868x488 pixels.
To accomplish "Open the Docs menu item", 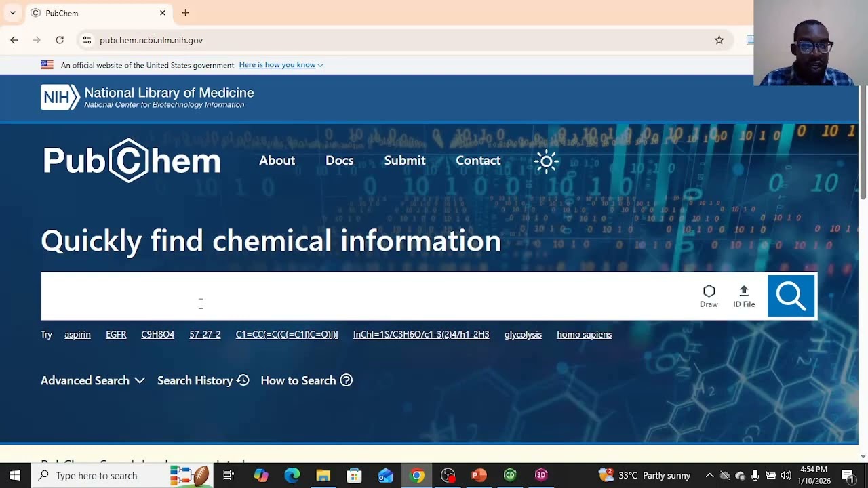I will [340, 161].
